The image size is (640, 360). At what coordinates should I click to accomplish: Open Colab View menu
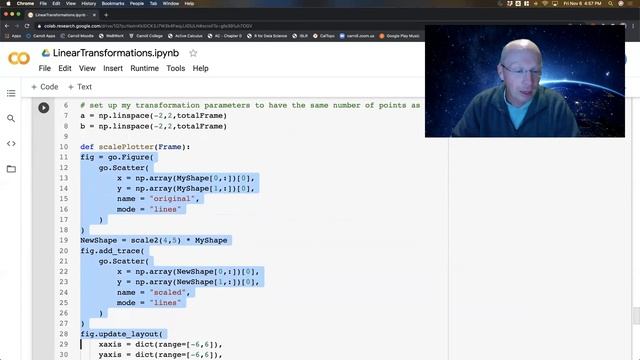[87, 68]
